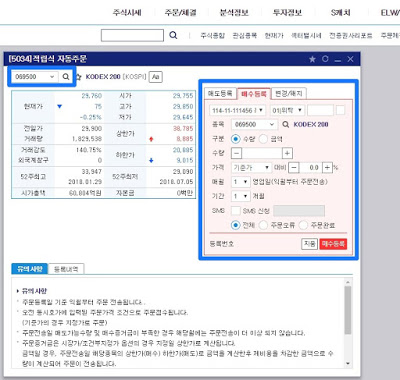Click the Aa button beside KODEX 200 [KOSPI]
The height and width of the screenshot is (380, 400).
pyautogui.click(x=155, y=77)
